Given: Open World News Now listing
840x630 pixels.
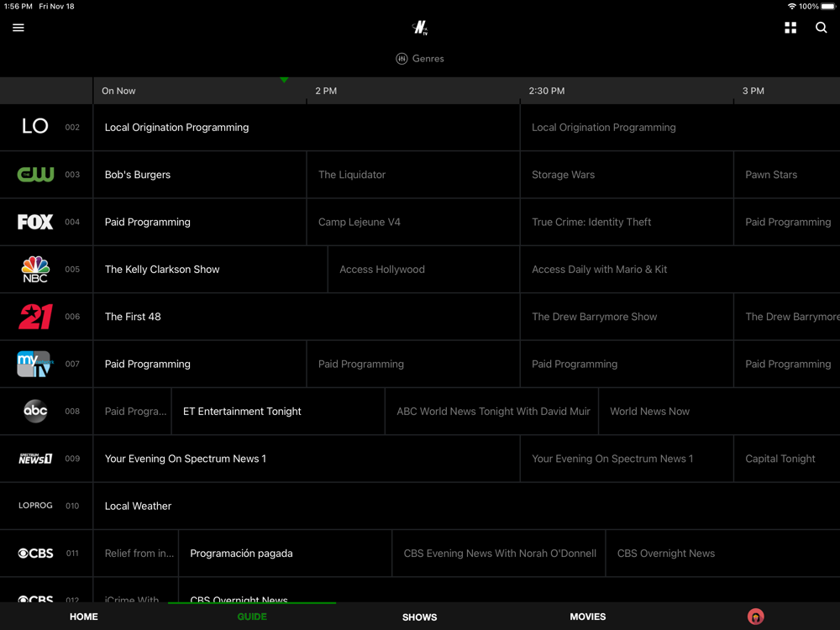Looking at the screenshot, I should point(720,411).
